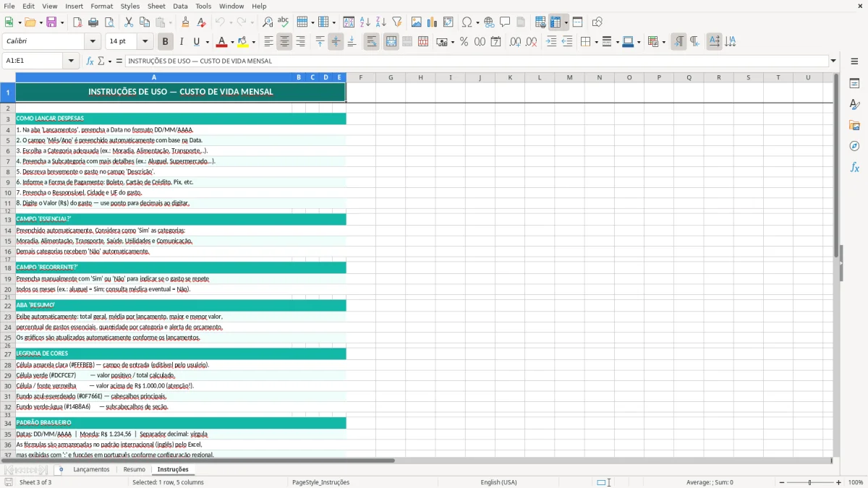
Task: Expand Name Box A1:E1 dropdown
Action: (x=72, y=61)
